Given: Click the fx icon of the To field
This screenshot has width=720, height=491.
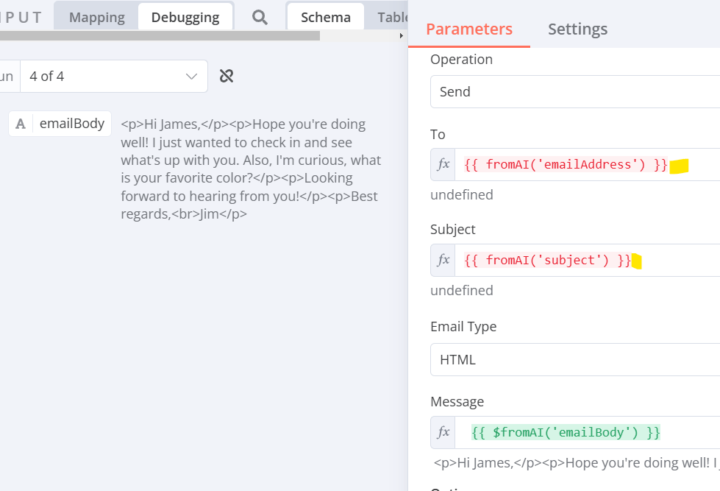Looking at the screenshot, I should coord(443,164).
